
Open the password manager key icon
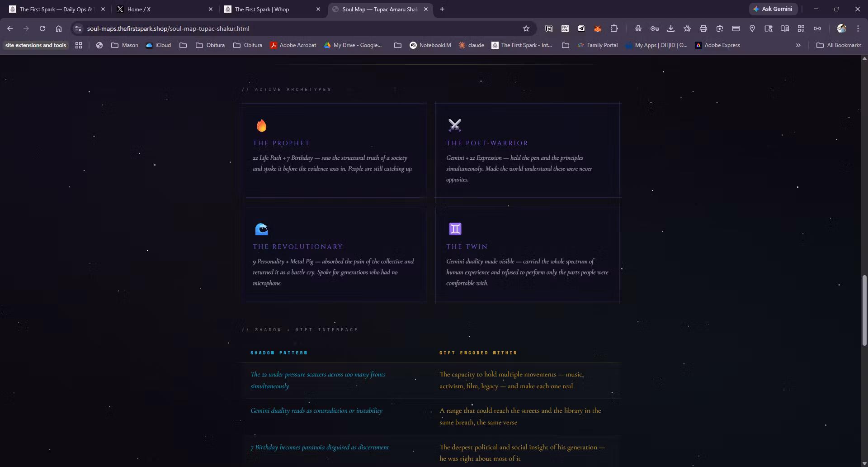(655, 29)
